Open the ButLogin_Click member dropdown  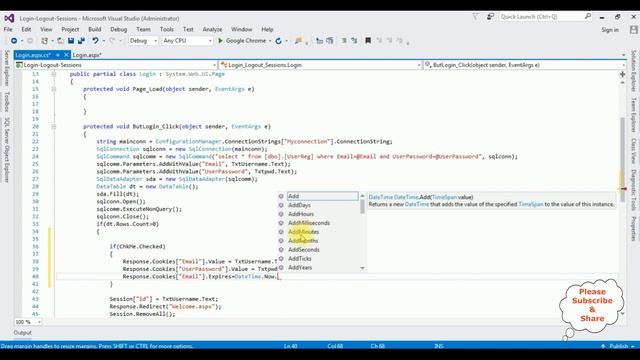(x=525, y=65)
